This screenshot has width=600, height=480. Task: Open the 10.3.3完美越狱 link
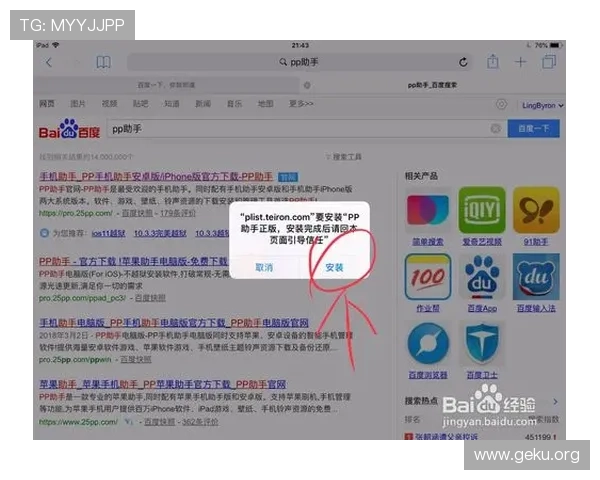[160, 233]
